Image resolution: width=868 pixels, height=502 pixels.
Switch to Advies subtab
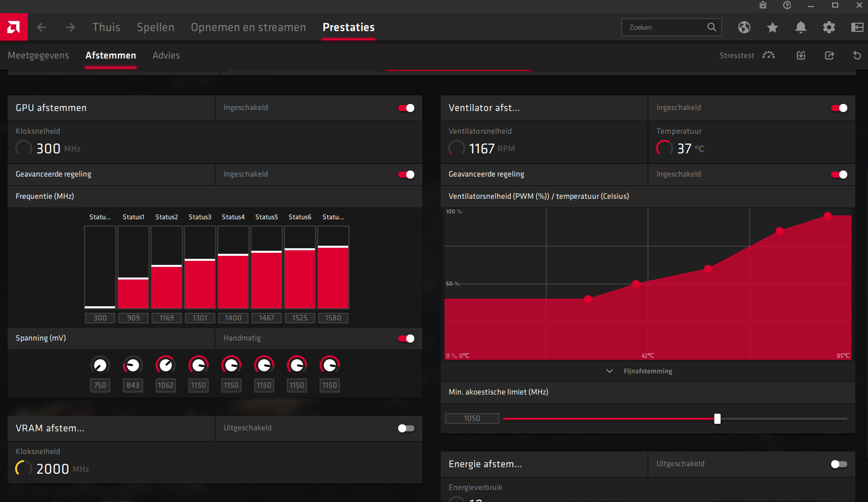click(166, 55)
